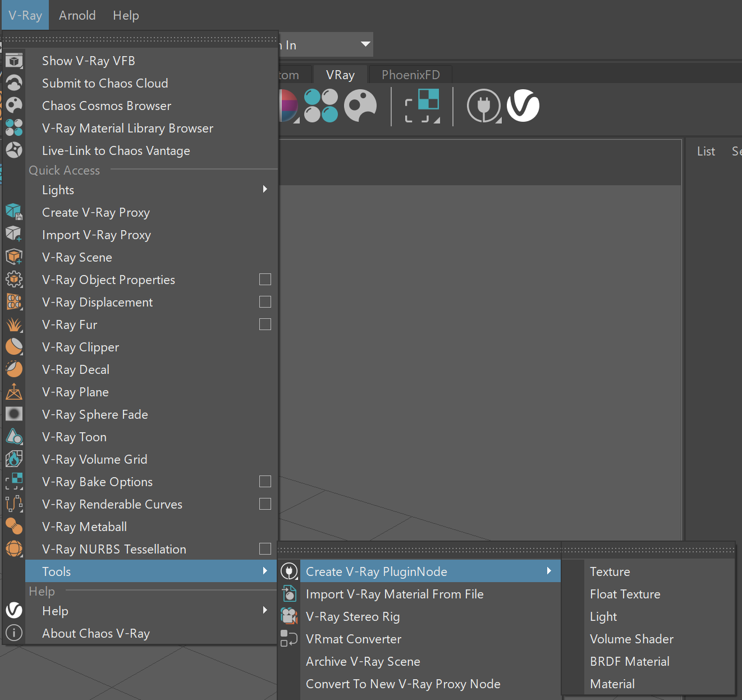Click the V-Ray Object Properties gear icon
This screenshot has height=700, width=742.
point(14,280)
